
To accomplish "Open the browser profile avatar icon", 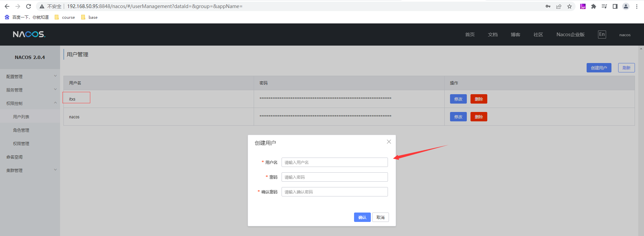I will pos(626,6).
